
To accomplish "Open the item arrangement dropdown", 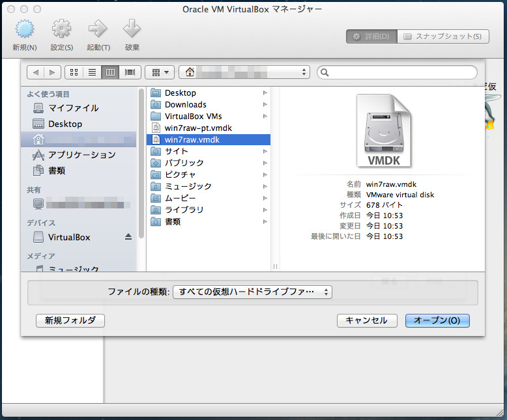I will click(160, 72).
